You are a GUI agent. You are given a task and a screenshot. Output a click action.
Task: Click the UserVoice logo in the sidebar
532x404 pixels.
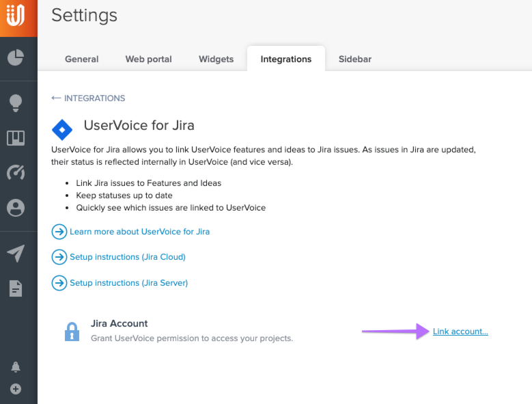pos(16,16)
